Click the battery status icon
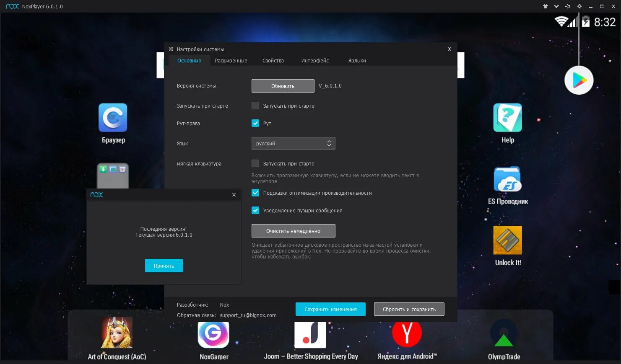Image resolution: width=621 pixels, height=364 pixels. tap(586, 21)
